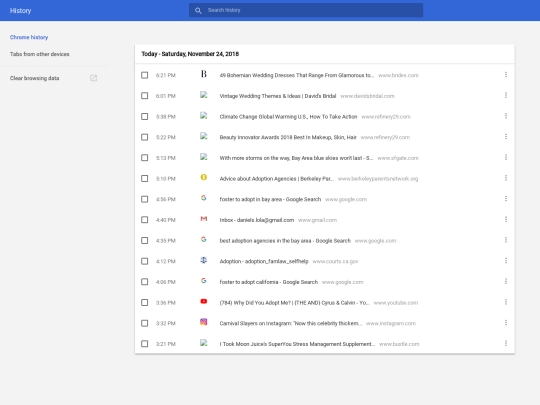This screenshot has height=405, width=540.
Task: Open more-actions menu for YouTube video entry
Action: click(x=506, y=302)
